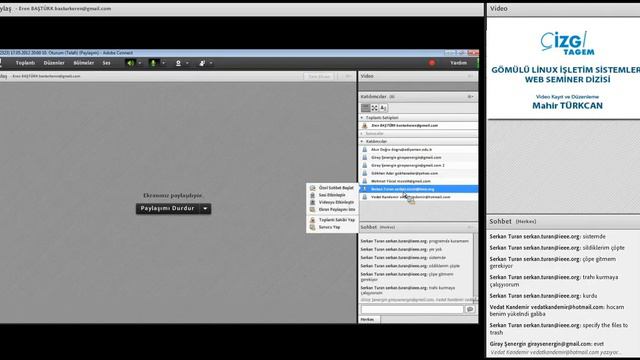
Task: Click the chat message input field
Action: point(412,309)
